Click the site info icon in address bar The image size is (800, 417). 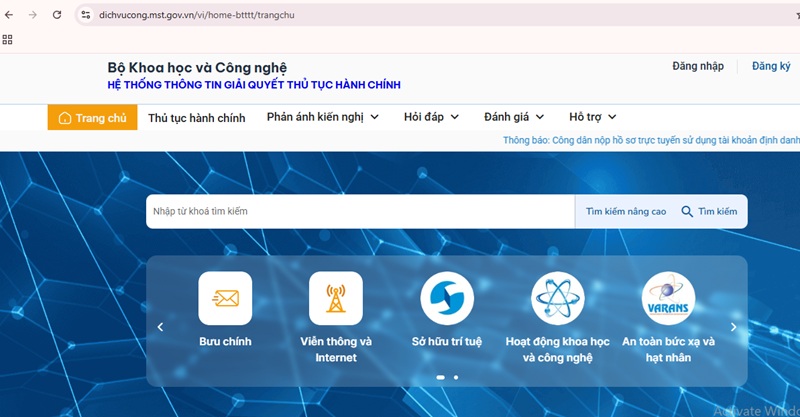click(86, 15)
